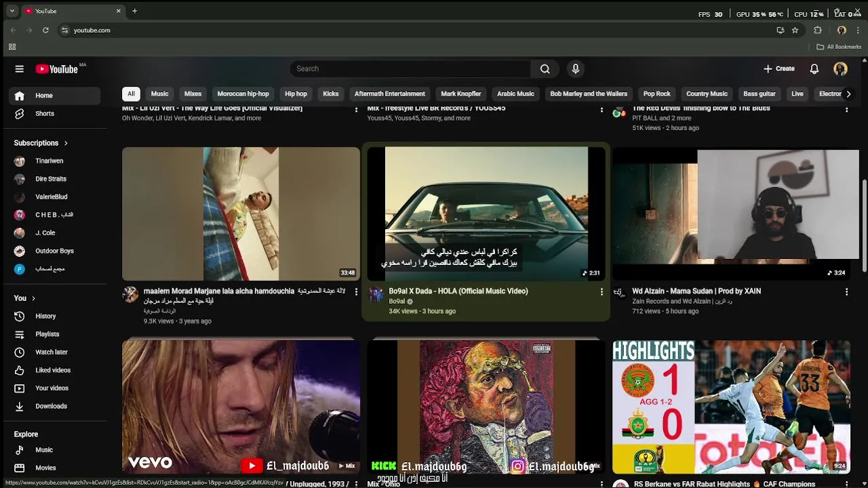This screenshot has width=868, height=488.
Task: Expand the Subscriptions section chevron
Action: pyautogui.click(x=66, y=143)
